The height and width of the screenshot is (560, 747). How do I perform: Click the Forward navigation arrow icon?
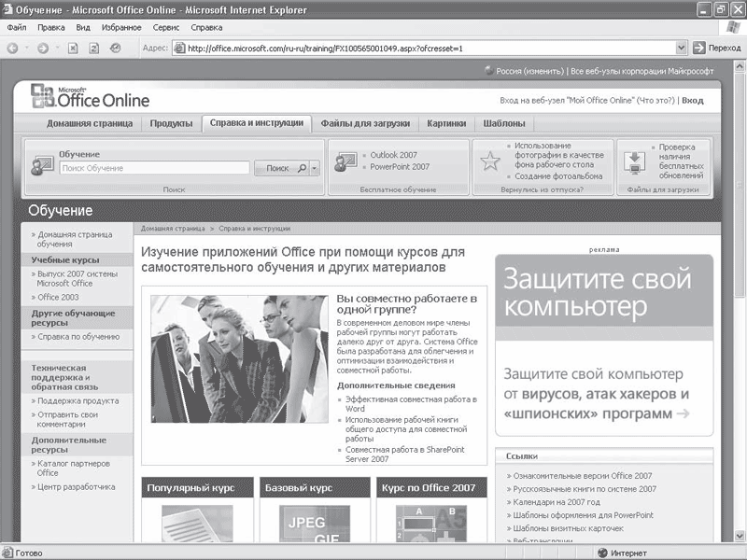tap(43, 49)
